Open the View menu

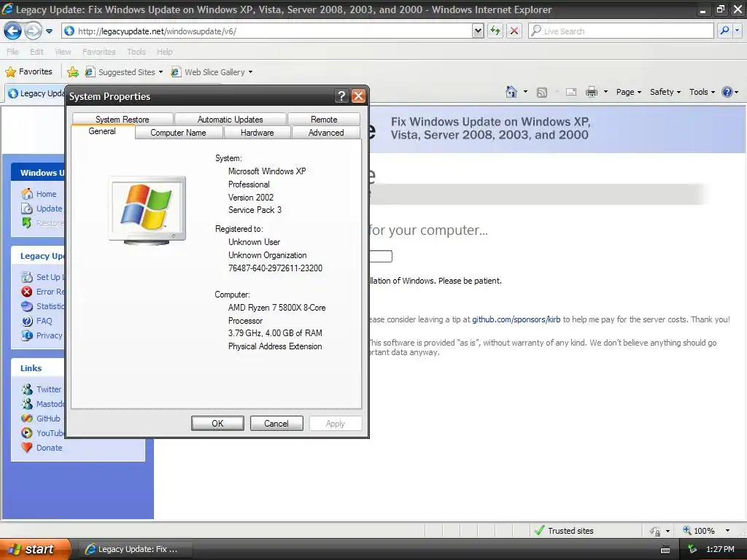[63, 52]
